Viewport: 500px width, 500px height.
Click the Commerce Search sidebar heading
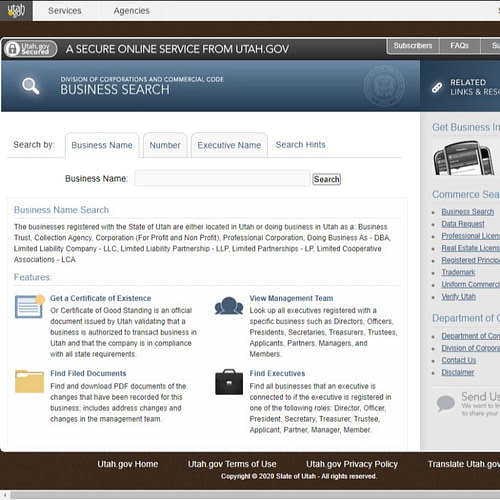[x=466, y=194]
